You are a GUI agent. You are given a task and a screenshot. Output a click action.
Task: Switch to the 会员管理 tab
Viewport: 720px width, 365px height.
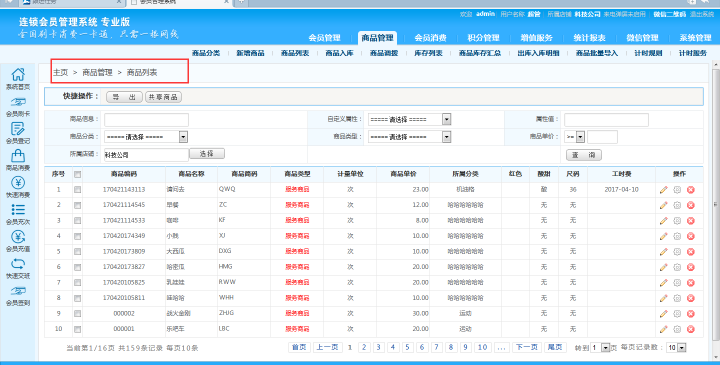(x=324, y=38)
